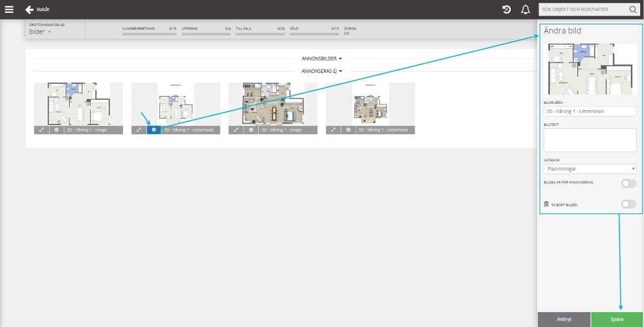Toggle the Ta bort bilden switch
644x327 pixels.
click(629, 204)
